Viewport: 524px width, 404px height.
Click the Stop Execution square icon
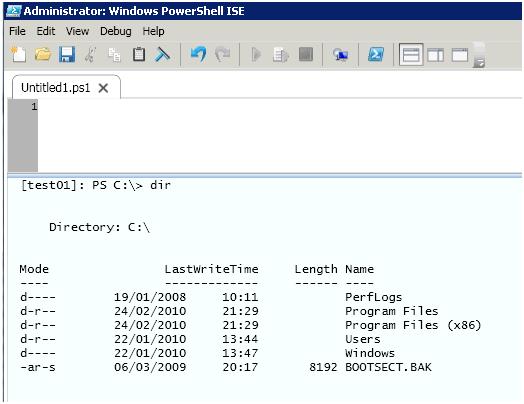pyautogui.click(x=306, y=54)
